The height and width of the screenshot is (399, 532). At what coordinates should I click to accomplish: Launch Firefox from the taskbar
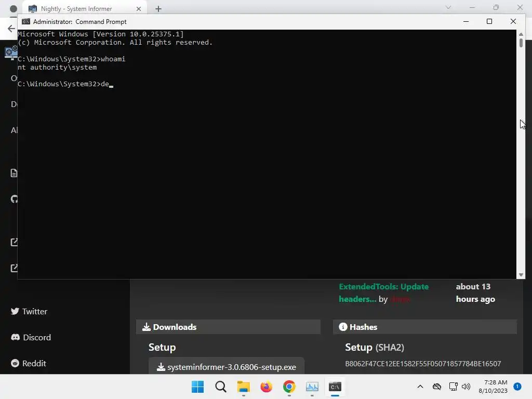tap(267, 387)
